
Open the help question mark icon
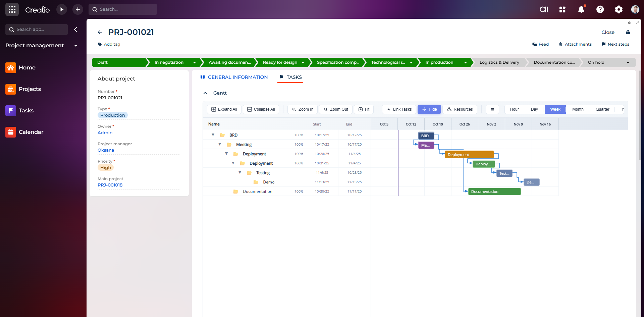click(x=600, y=9)
